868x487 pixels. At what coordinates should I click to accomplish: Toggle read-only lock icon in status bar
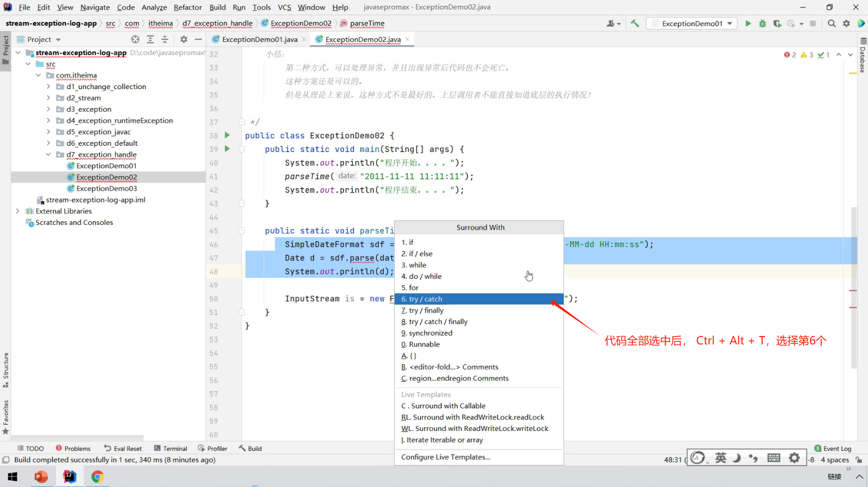point(859,460)
